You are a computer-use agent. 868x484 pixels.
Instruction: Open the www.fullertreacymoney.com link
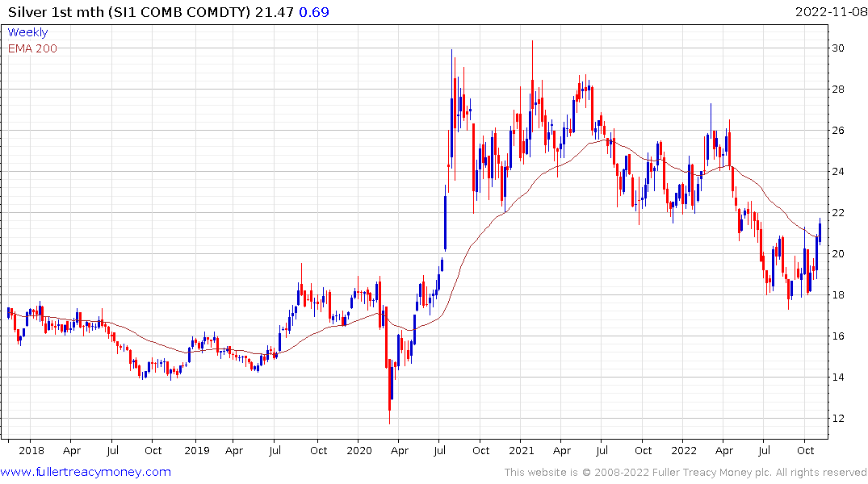pyautogui.click(x=86, y=472)
